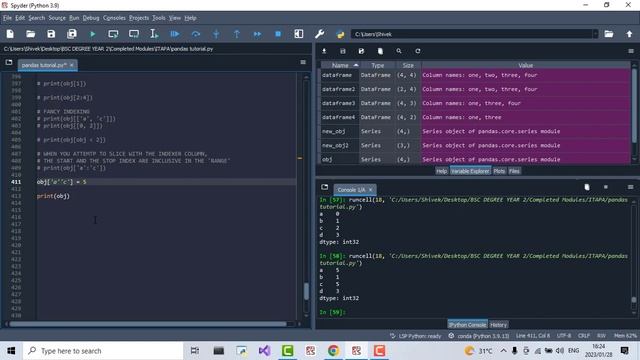Browse editor tabs with the tab list icon
Image resolution: width=640 pixels, height=360 pixels.
[9, 62]
